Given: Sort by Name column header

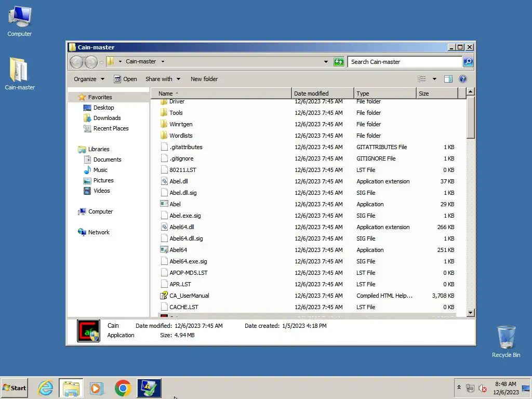Looking at the screenshot, I should (x=221, y=94).
